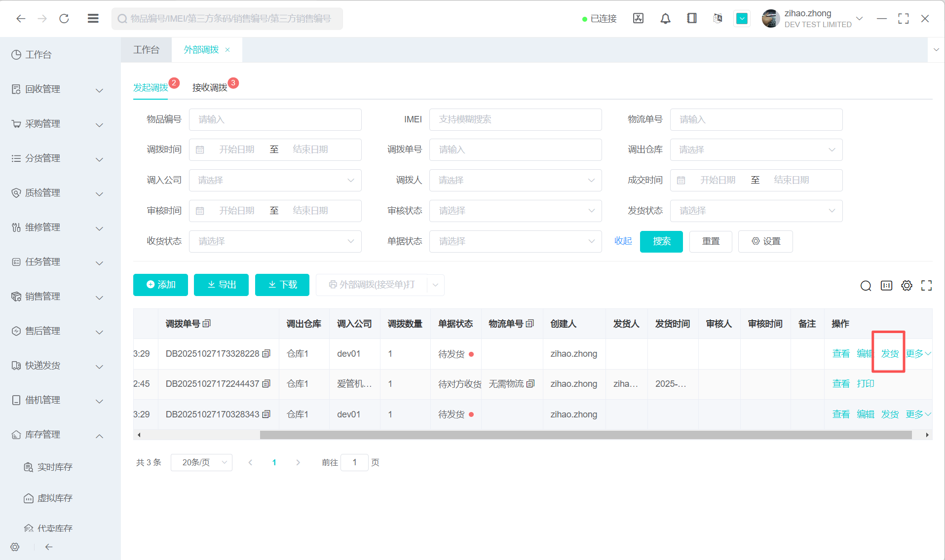Click the notification bell icon
The height and width of the screenshot is (560, 945).
pos(665,19)
